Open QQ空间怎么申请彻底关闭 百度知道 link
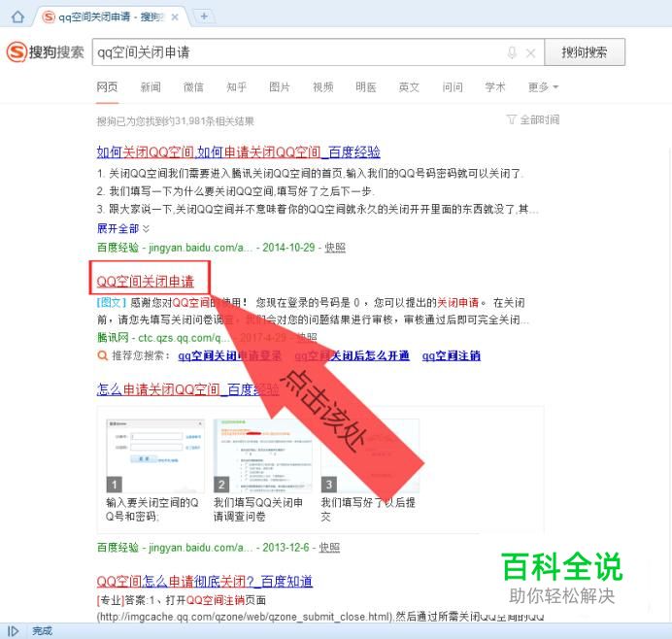The height and width of the screenshot is (639, 672). click(205, 581)
